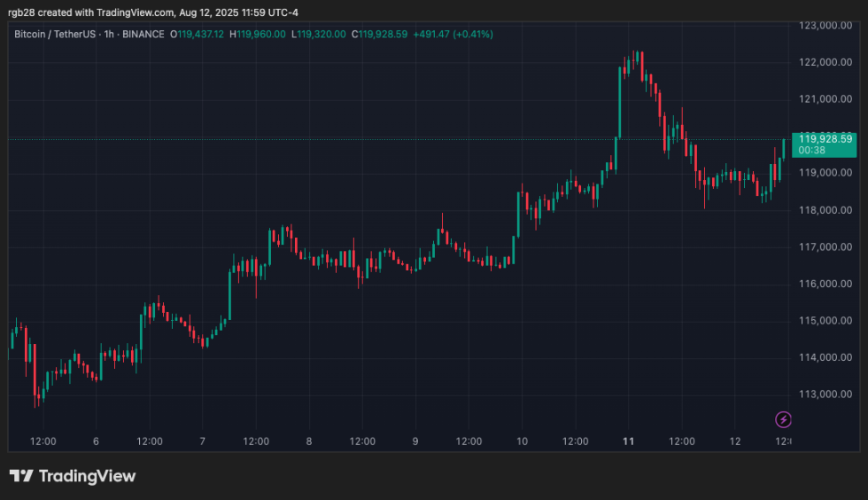868x500 pixels.
Task: Click the 123,000.00 price axis label
Action: 825,25
